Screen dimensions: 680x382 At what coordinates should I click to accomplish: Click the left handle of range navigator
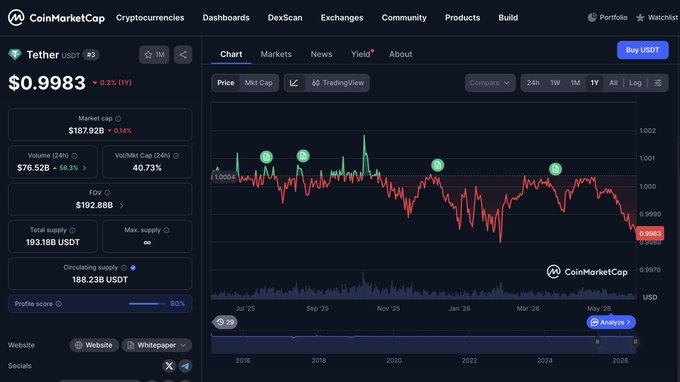pos(597,342)
